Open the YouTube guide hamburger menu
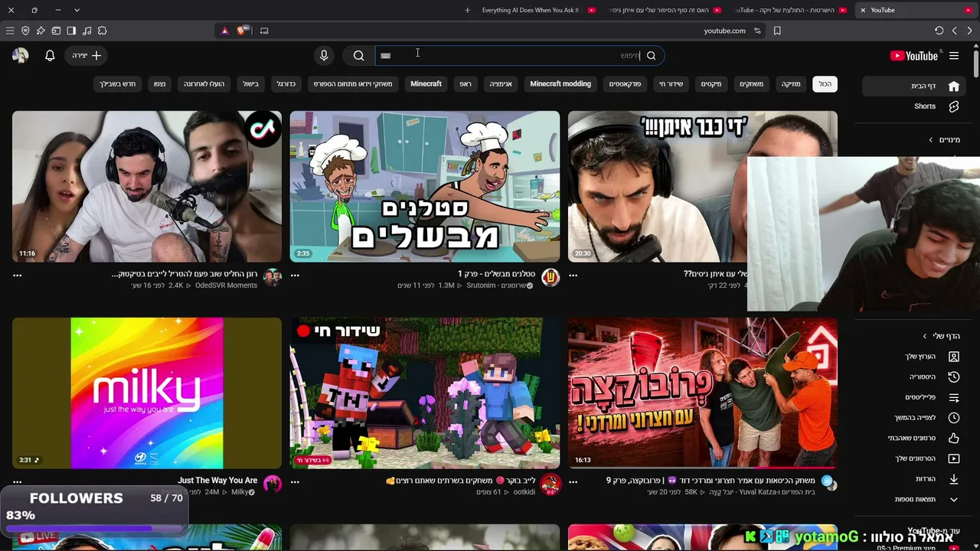 tap(954, 56)
